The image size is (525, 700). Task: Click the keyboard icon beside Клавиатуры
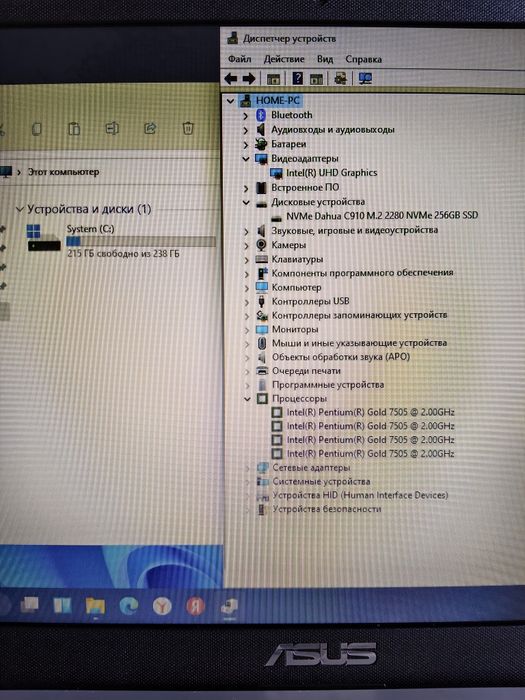tap(262, 259)
